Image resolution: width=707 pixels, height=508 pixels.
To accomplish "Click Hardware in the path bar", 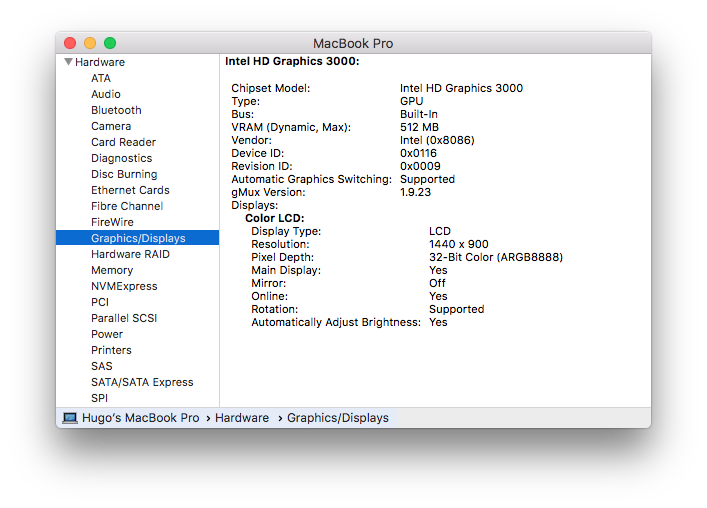I will [242, 418].
